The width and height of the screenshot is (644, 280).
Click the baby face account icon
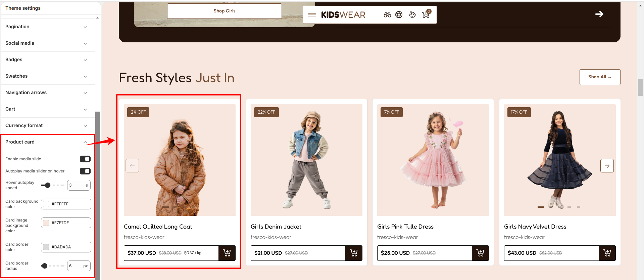tap(412, 15)
